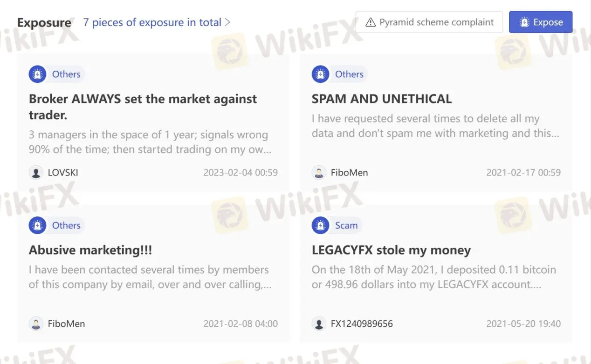Click FiboMen avatar on the Abusive marketing card
Screen dimensions: 591x364
pyautogui.click(x=36, y=324)
